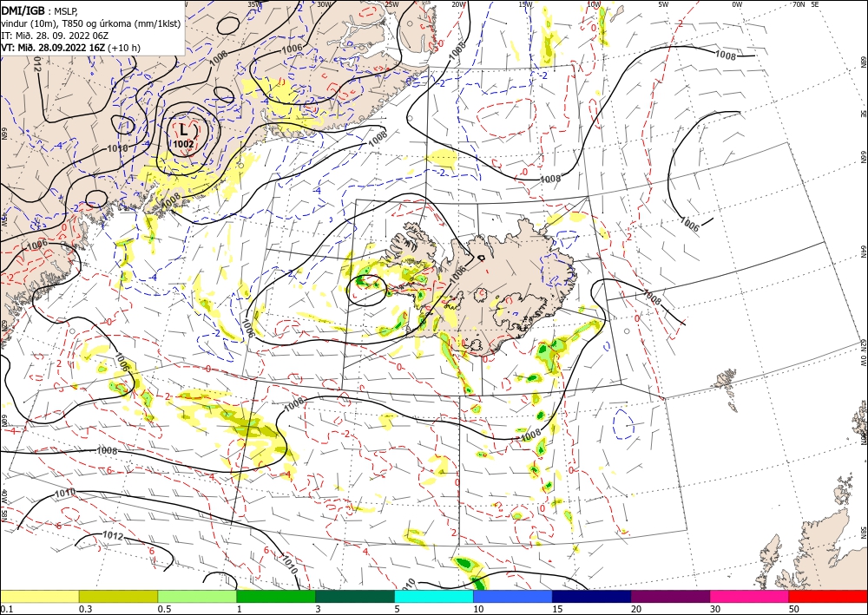This screenshot has width=868, height=615.
Task: Pick the blue 10–15 legend swatch
Action: (513, 597)
